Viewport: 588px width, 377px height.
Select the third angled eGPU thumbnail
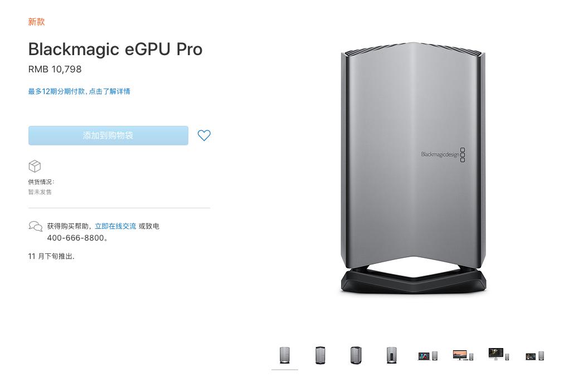(x=356, y=355)
